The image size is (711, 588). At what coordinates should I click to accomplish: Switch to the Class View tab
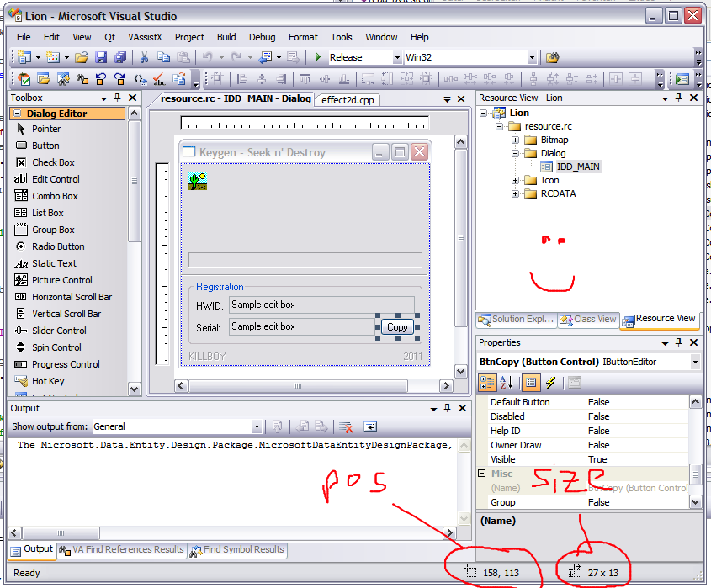(588, 319)
